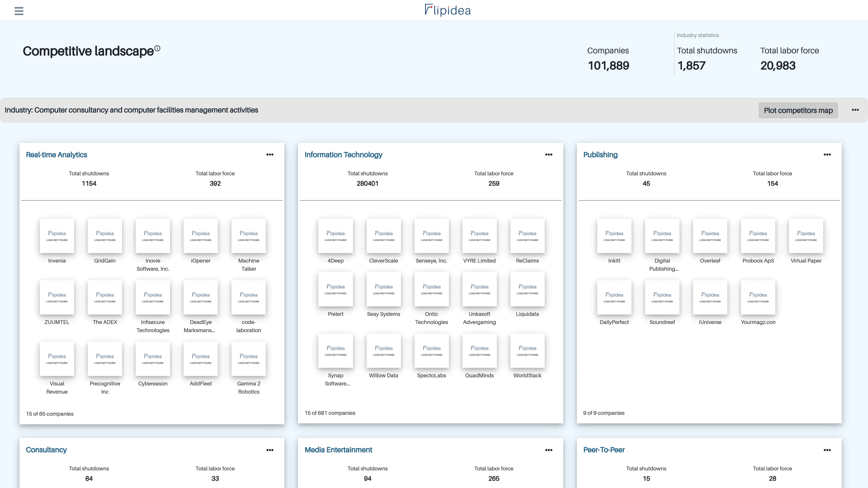The height and width of the screenshot is (488, 868).
Task: Click the info icon beside Competitive landscape
Action: (157, 48)
